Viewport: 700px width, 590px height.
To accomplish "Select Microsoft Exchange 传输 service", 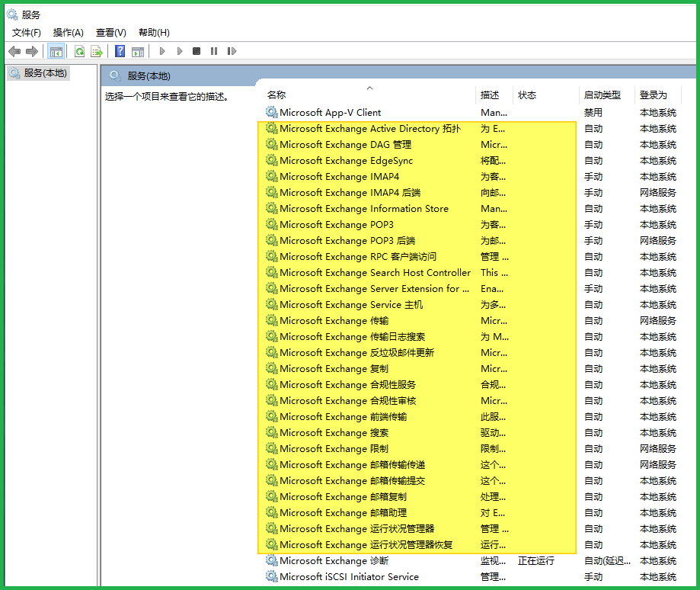I will (334, 321).
